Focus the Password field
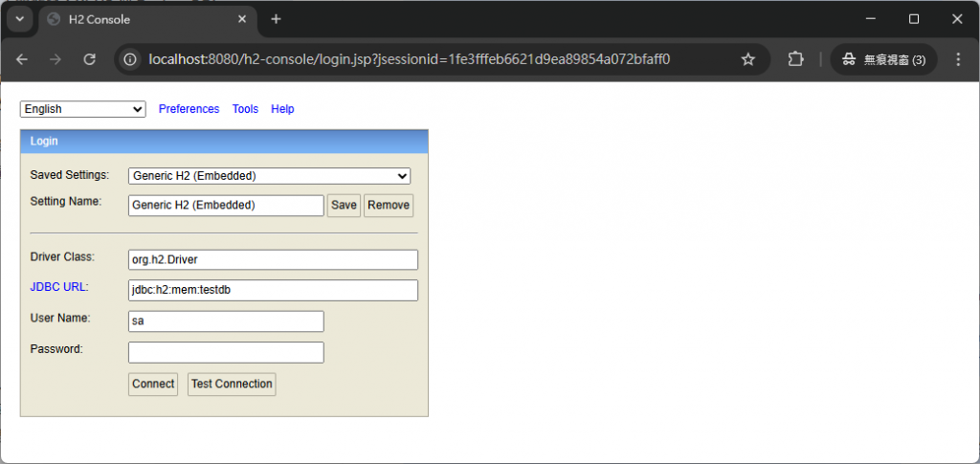The width and height of the screenshot is (980, 464). tap(226, 352)
